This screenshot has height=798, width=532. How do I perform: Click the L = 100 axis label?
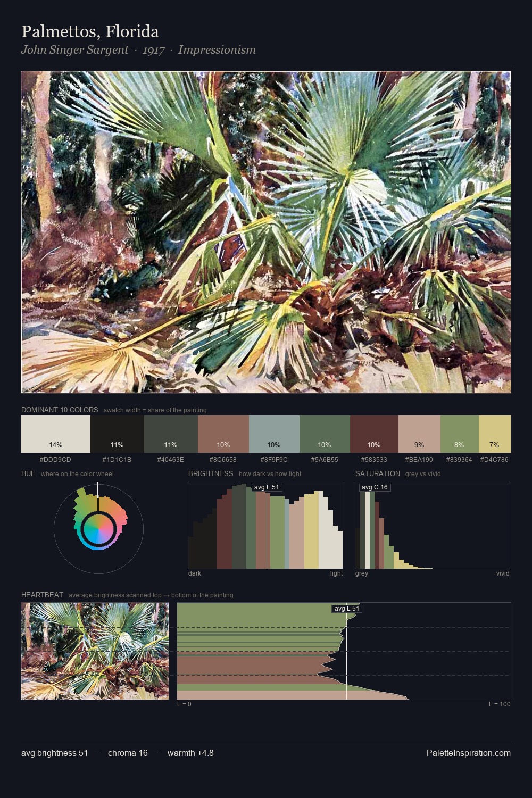(x=500, y=704)
